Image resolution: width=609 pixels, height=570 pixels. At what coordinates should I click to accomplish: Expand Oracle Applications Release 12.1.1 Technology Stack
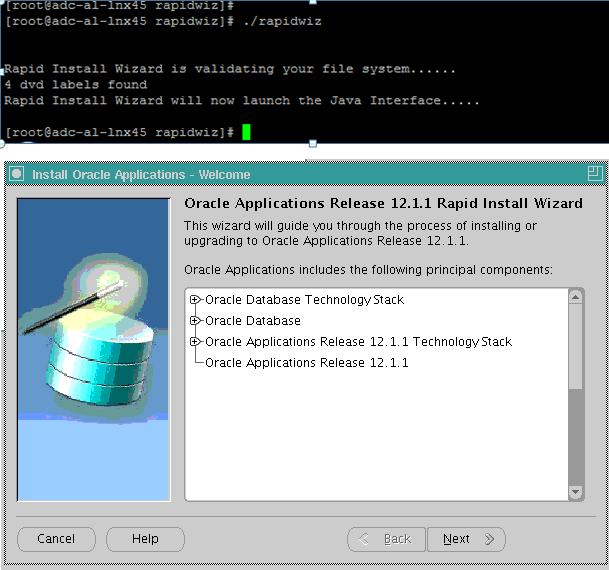pyautogui.click(x=195, y=342)
